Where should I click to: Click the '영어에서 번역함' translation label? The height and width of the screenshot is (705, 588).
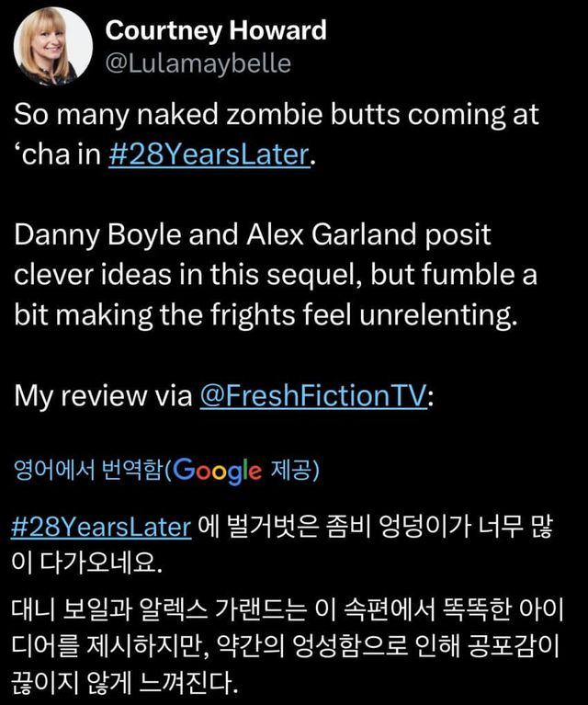[88, 471]
